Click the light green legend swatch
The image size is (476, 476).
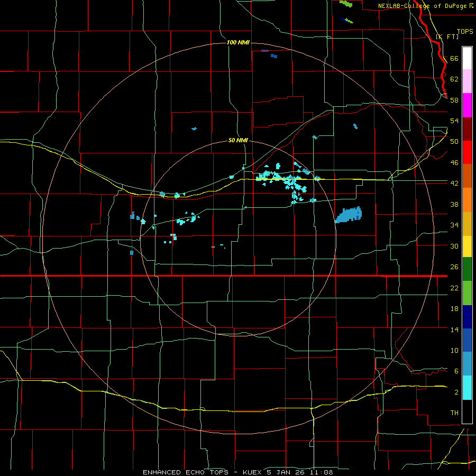click(467, 293)
